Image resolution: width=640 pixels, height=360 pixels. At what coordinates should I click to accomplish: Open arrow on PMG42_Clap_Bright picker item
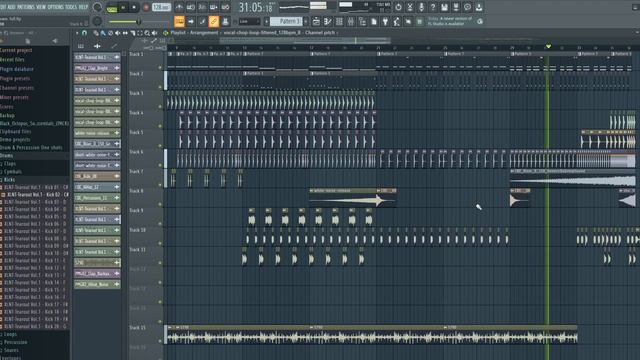tap(117, 68)
